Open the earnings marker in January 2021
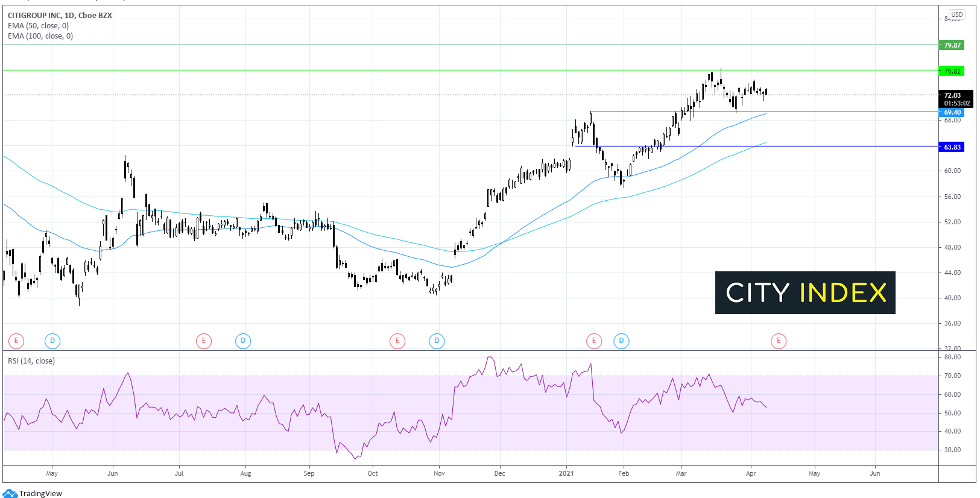The width and height of the screenshot is (980, 498). point(594,341)
